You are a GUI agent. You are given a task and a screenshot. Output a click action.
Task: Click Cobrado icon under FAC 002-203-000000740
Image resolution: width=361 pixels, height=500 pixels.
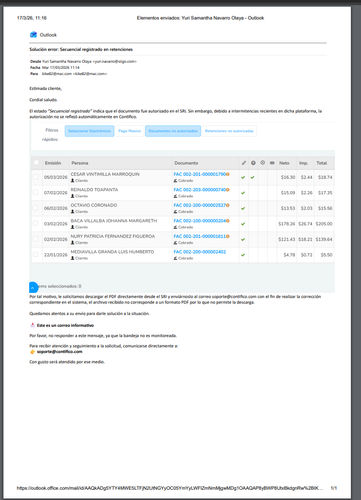click(x=175, y=196)
